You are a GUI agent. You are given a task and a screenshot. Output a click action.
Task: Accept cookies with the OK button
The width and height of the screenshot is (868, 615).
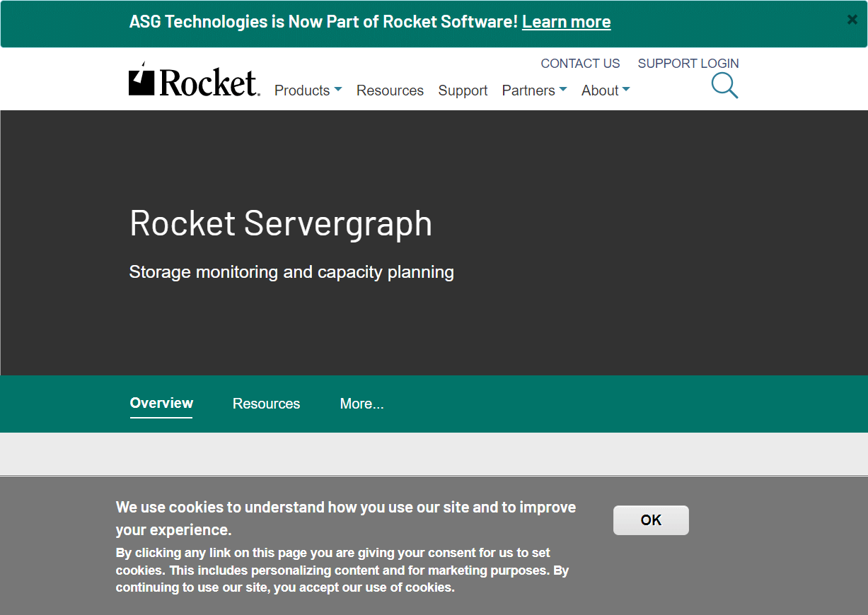651,520
